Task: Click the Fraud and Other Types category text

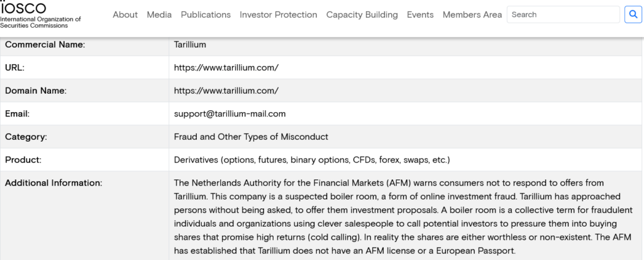Action: 251,137
